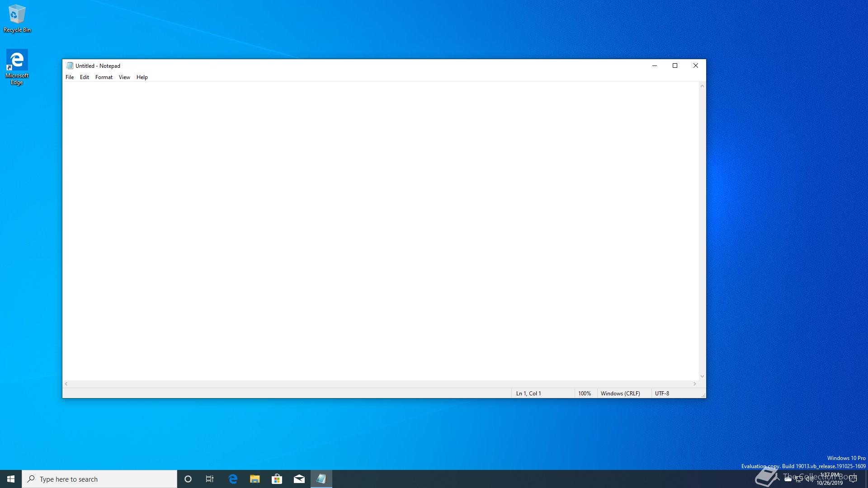Open the View menu
The height and width of the screenshot is (488, 868).
point(124,77)
